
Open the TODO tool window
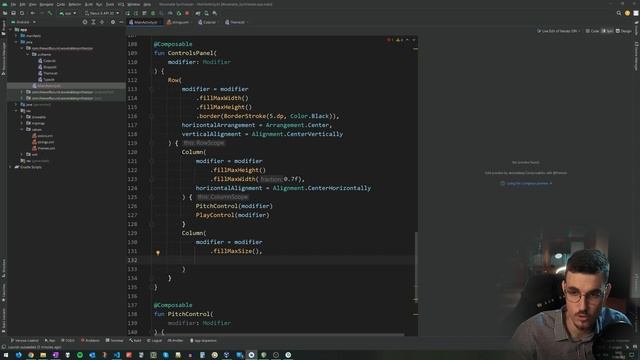(x=68, y=340)
